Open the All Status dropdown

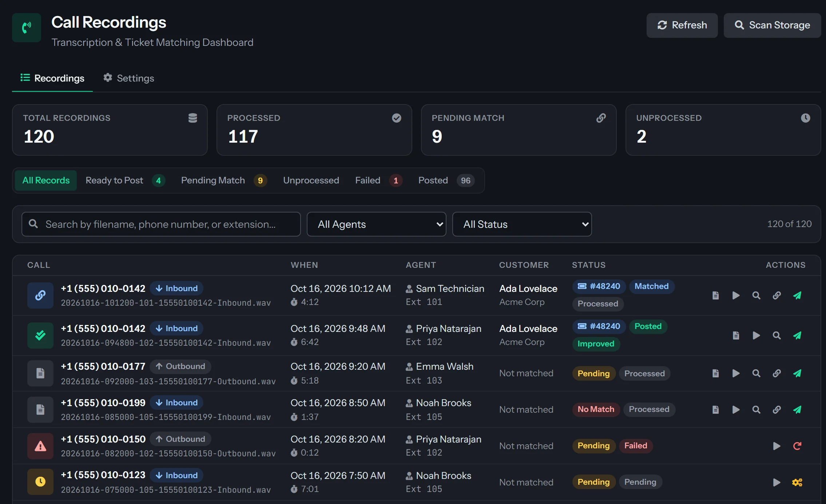point(522,224)
